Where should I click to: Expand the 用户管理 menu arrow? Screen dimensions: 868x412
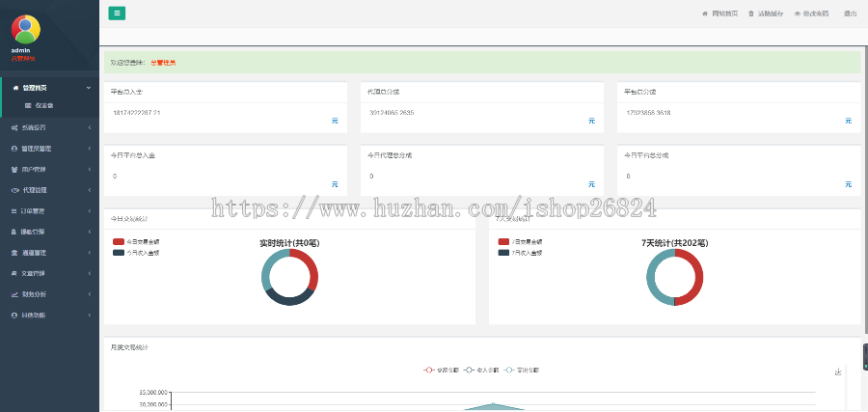[x=90, y=170]
